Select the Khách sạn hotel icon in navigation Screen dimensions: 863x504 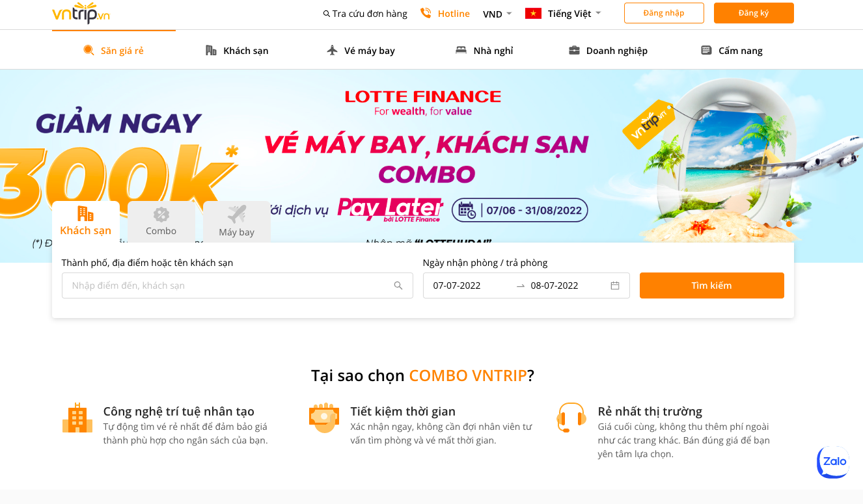[210, 49]
